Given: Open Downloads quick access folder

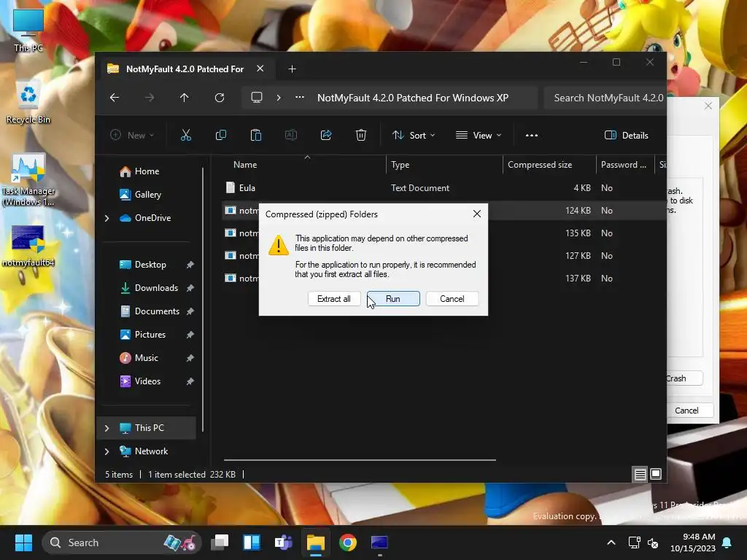Looking at the screenshot, I should (156, 287).
